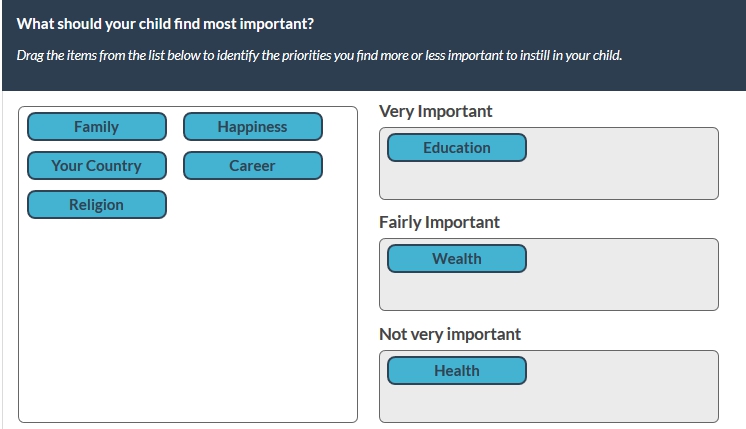This screenshot has width=746, height=429.
Task: Click the Not very important heading
Action: pyautogui.click(x=449, y=334)
